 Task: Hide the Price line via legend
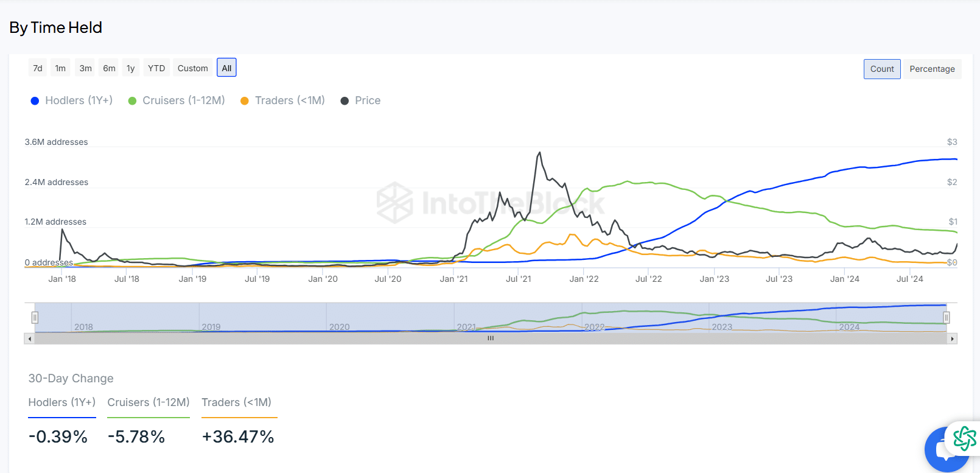tap(360, 100)
